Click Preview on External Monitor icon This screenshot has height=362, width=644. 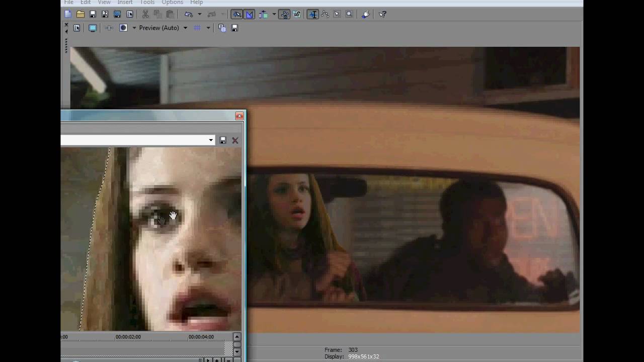pyautogui.click(x=93, y=28)
